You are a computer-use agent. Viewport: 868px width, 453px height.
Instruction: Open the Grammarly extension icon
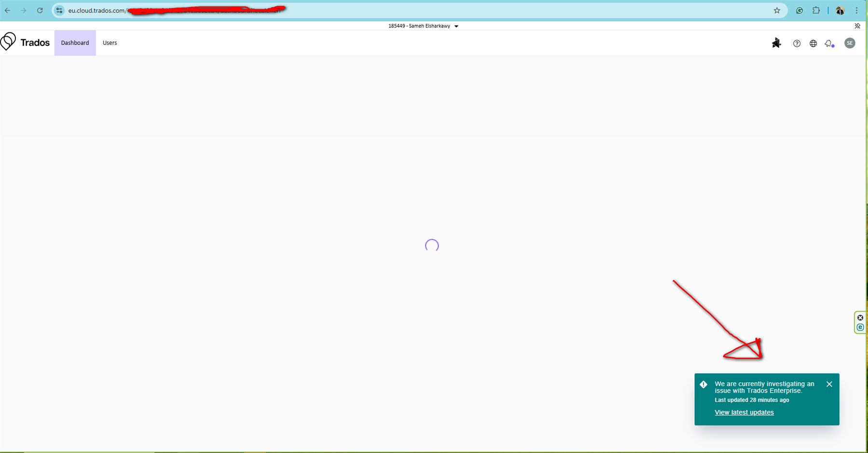[799, 10]
